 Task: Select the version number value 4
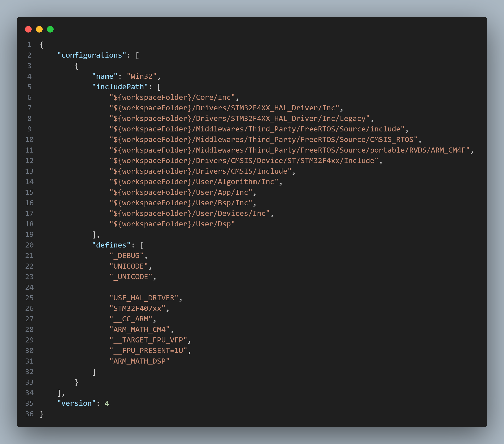click(x=108, y=404)
